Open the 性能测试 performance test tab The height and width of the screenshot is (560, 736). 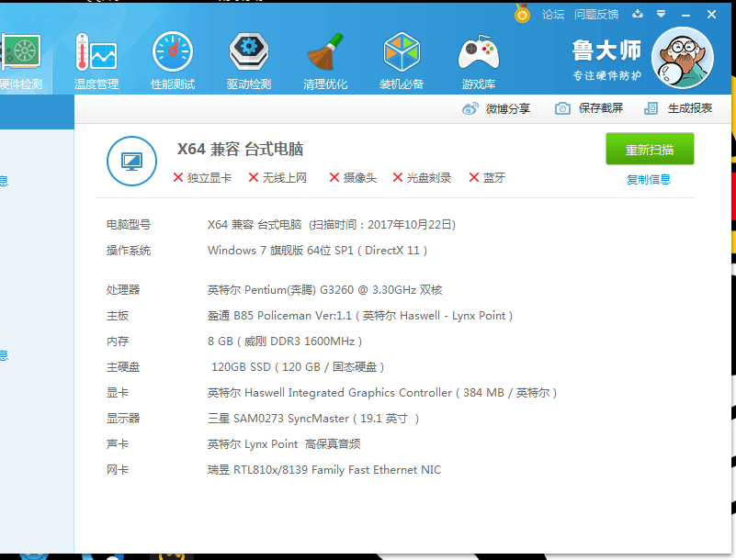point(173,61)
